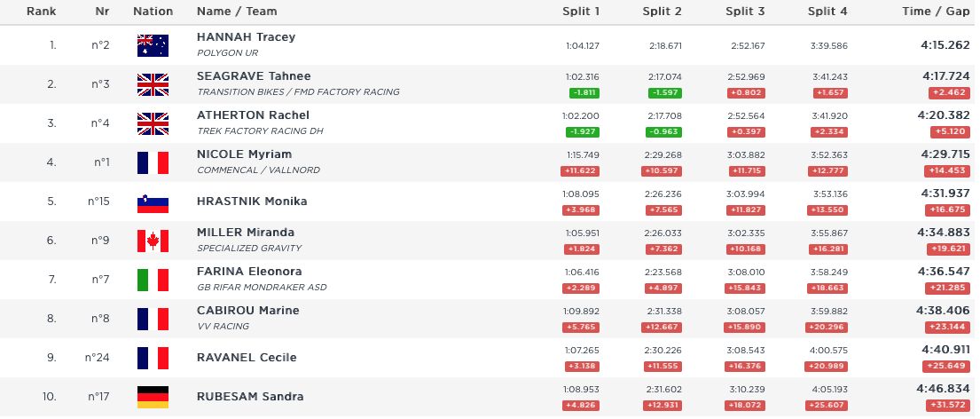Sort results by the Rank column header

(42, 12)
